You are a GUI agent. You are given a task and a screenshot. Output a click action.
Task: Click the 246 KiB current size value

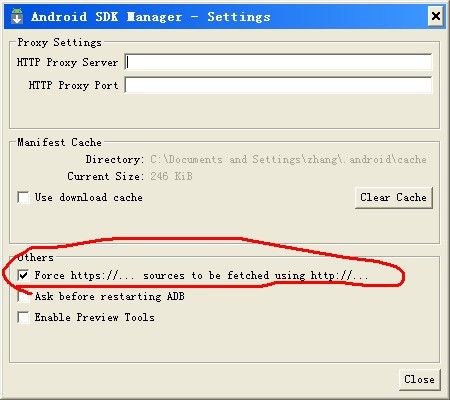(171, 176)
